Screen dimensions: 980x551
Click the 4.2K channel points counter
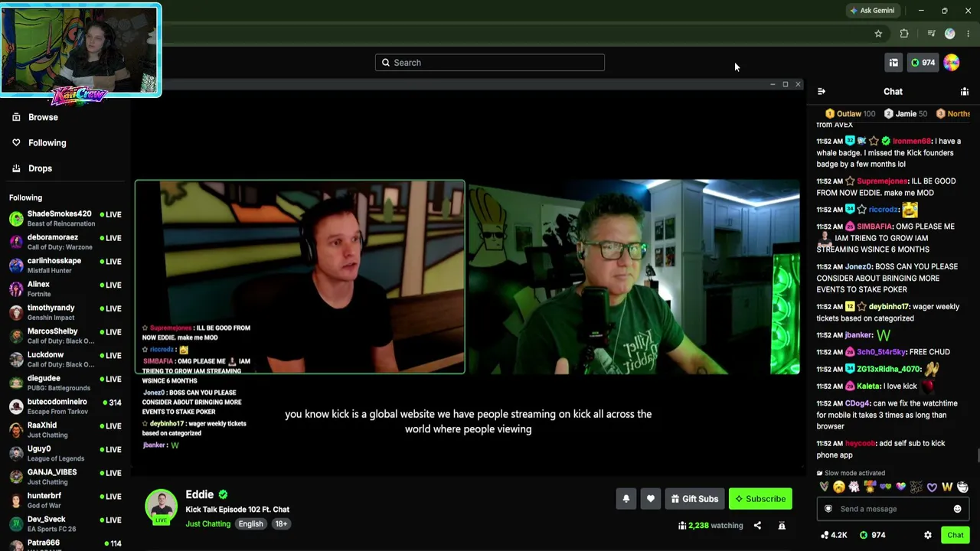(834, 535)
